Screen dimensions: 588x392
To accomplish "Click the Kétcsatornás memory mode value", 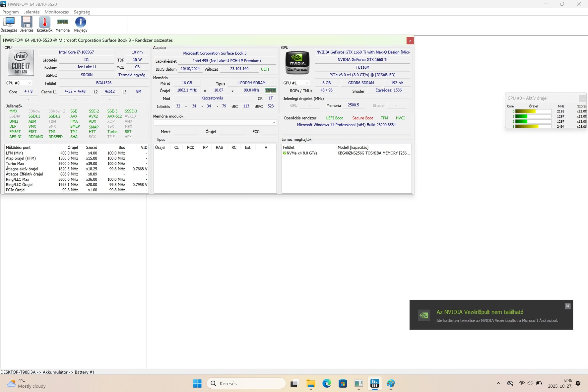I will [x=212, y=98].
